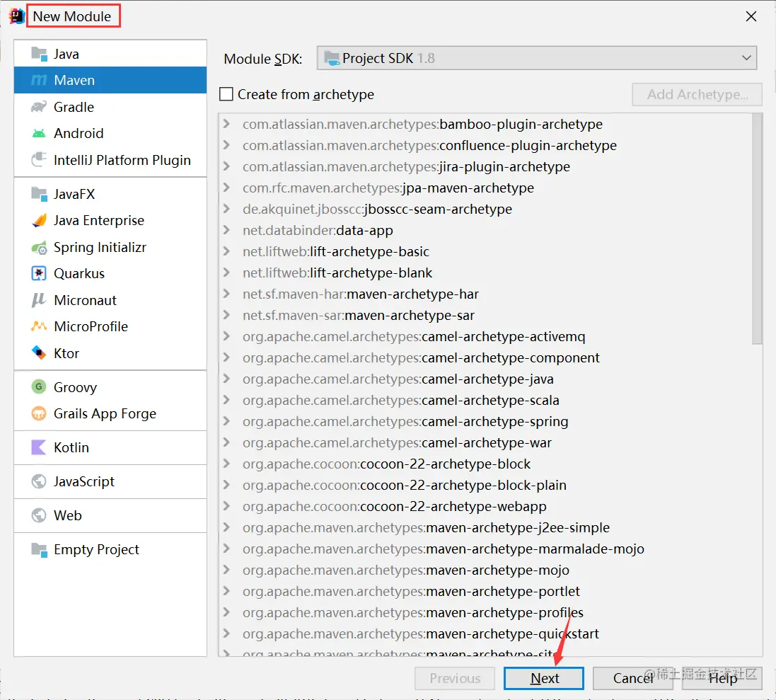Click the Quarkus icon
The image size is (776, 700).
[39, 273]
